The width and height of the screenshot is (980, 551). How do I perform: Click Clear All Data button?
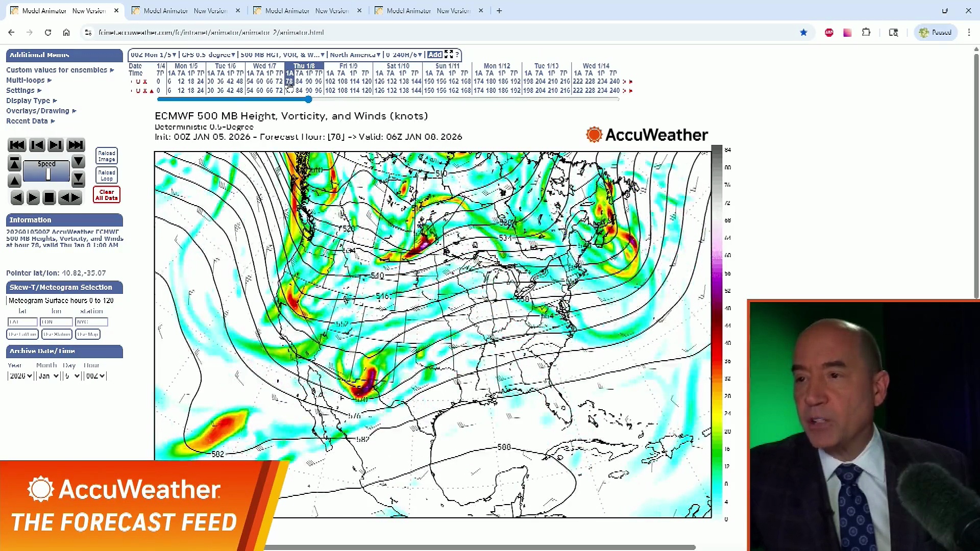[x=106, y=195]
